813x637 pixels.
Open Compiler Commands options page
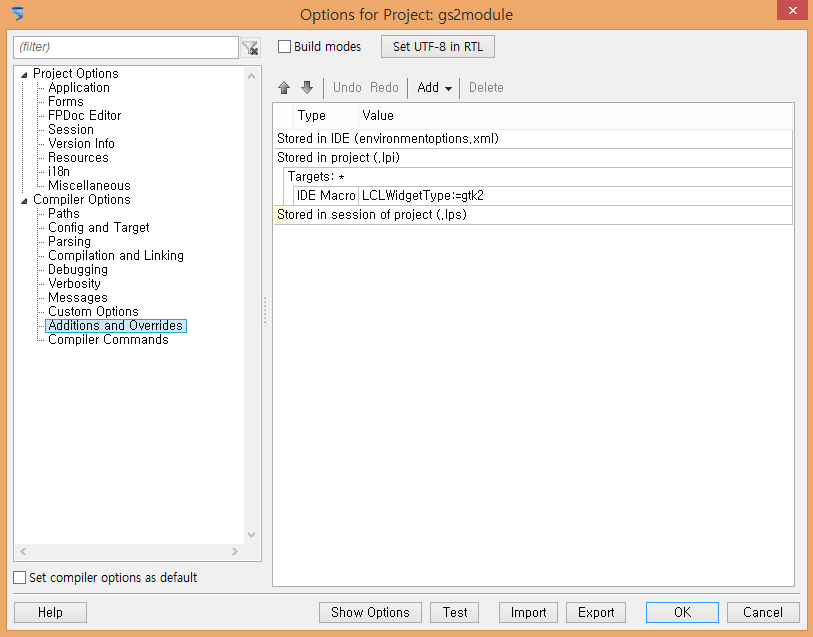(x=108, y=339)
